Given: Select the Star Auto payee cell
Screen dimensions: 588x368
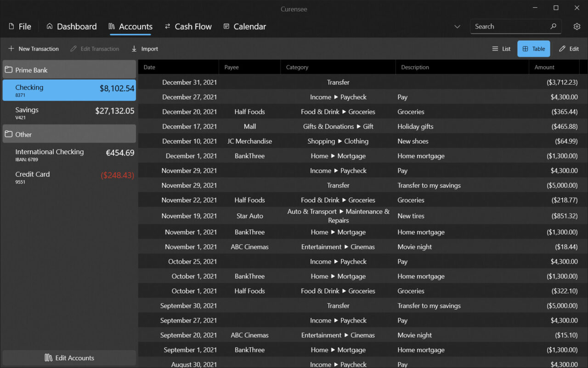Looking at the screenshot, I should pos(249,216).
